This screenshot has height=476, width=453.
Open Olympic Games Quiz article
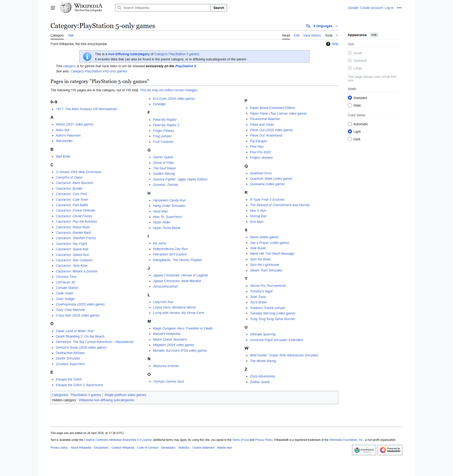[168, 381]
